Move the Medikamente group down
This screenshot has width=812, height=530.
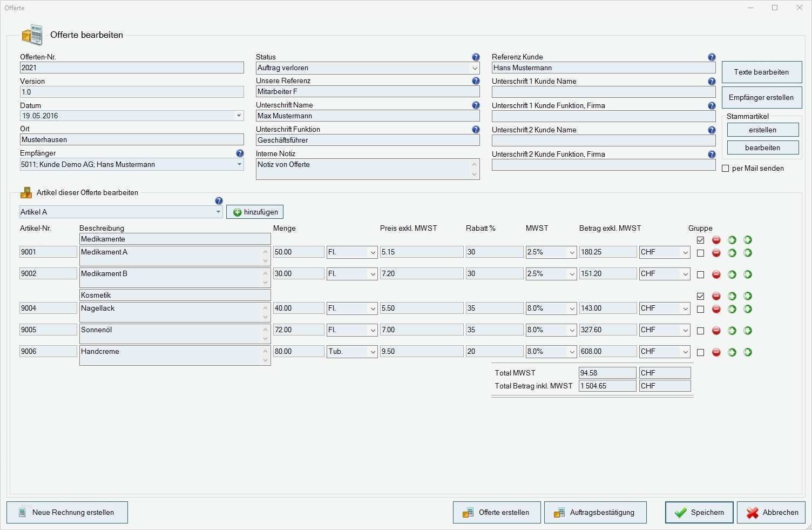[747, 240]
